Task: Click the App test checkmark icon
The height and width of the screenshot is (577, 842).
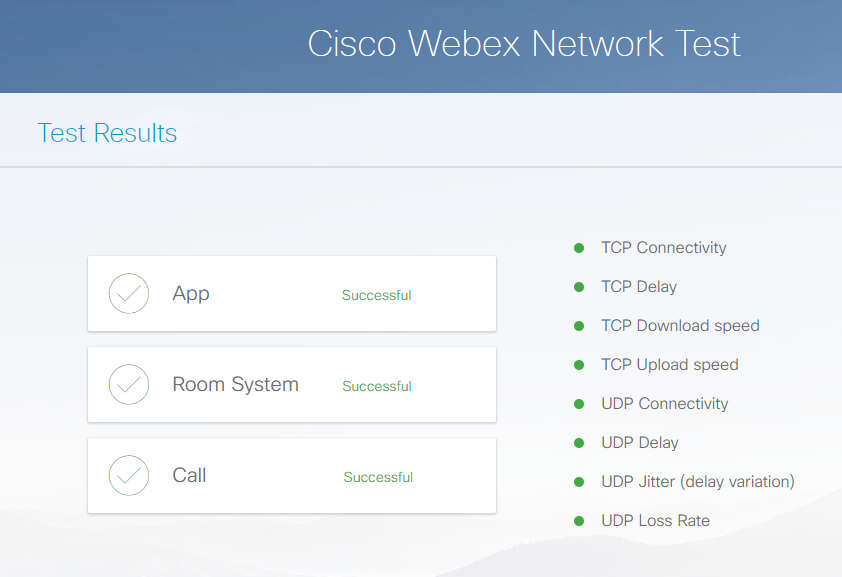Action: 128,293
